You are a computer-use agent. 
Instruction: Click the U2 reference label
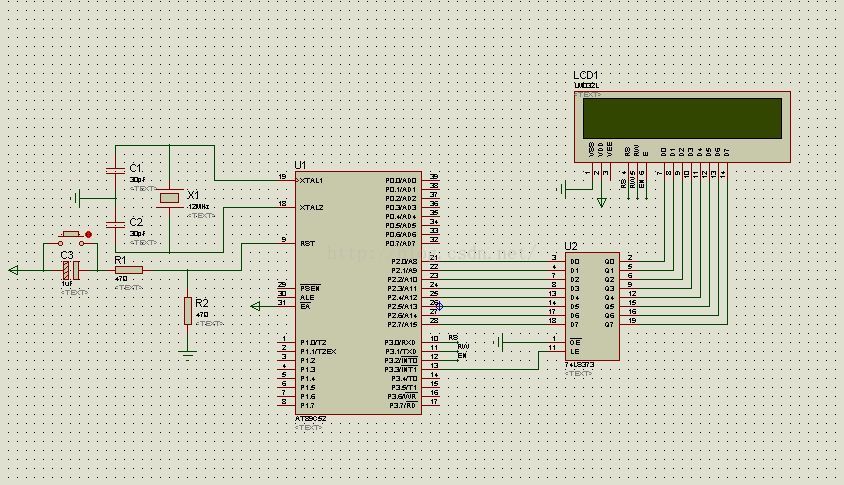571,246
